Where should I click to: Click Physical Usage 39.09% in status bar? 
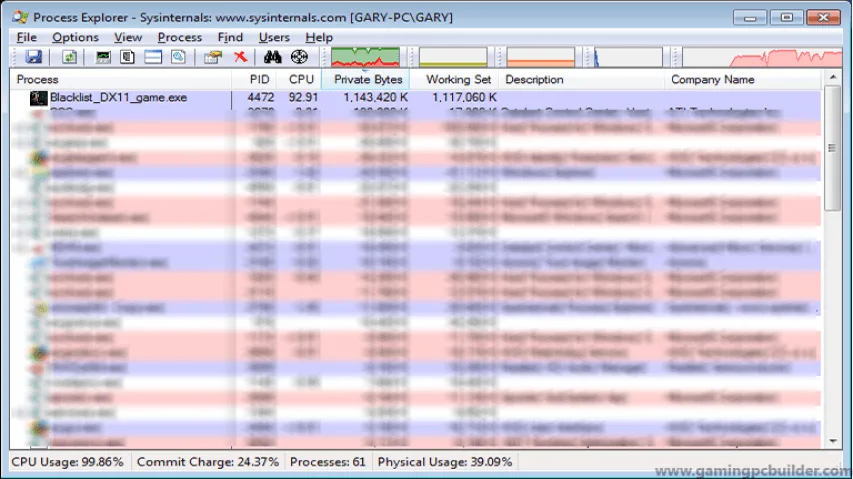point(445,462)
